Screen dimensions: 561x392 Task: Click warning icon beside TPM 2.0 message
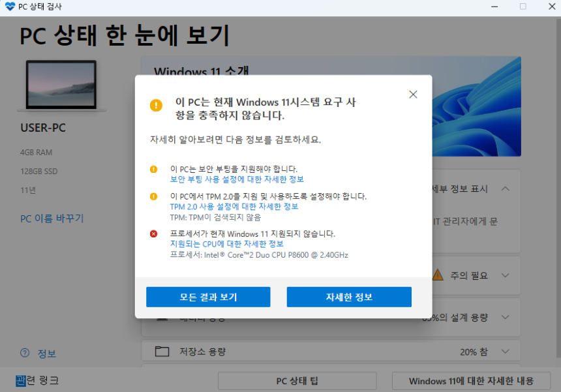click(x=153, y=196)
